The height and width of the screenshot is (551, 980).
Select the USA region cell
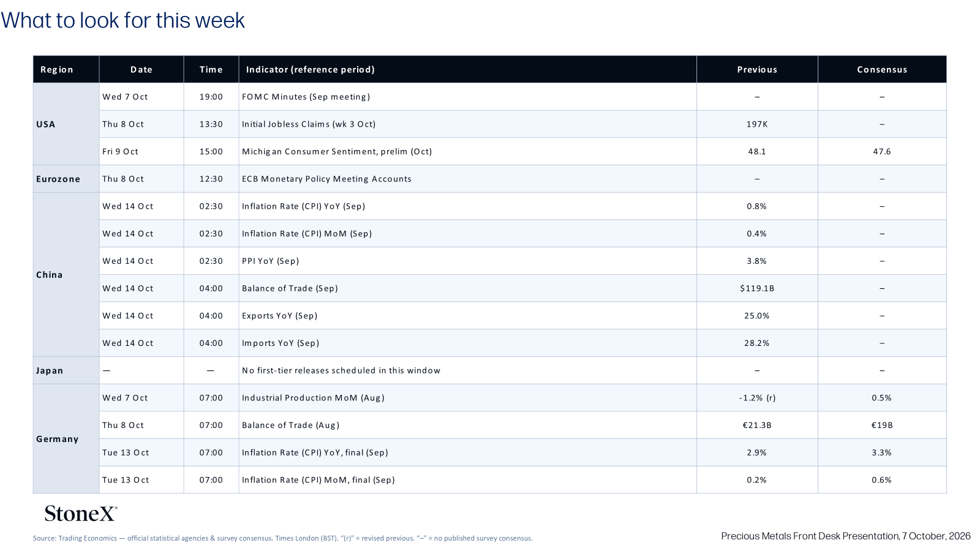(66, 124)
